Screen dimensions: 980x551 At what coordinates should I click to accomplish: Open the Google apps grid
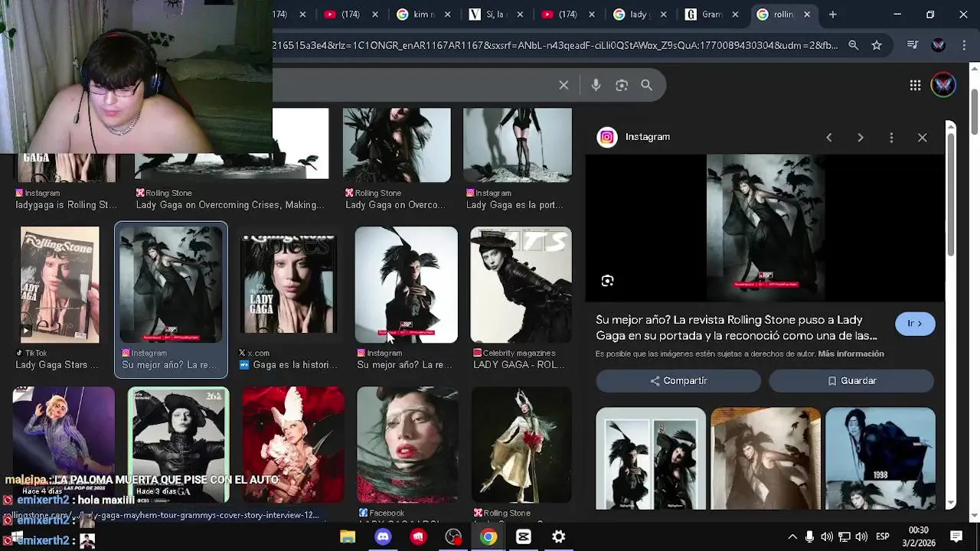click(915, 85)
